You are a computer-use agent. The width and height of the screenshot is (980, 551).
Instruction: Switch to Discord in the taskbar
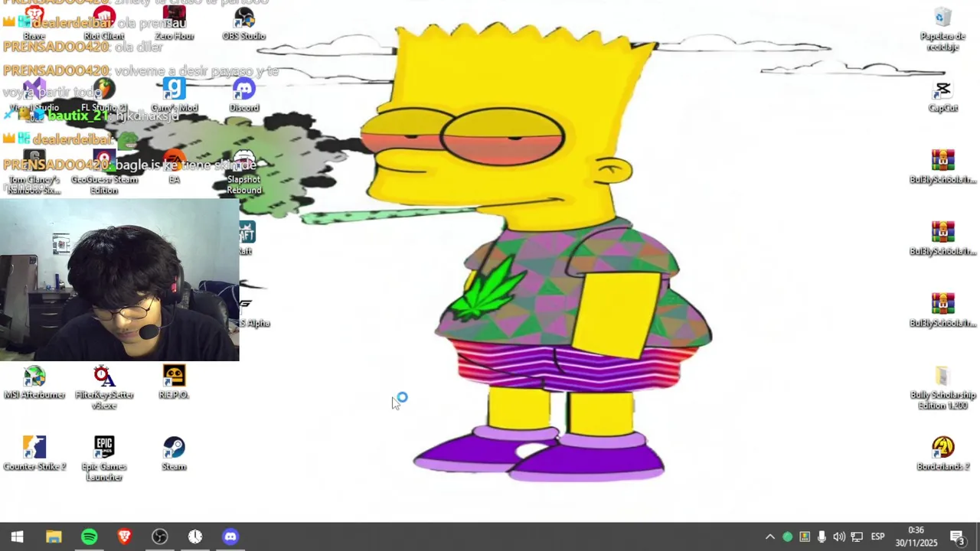[230, 536]
